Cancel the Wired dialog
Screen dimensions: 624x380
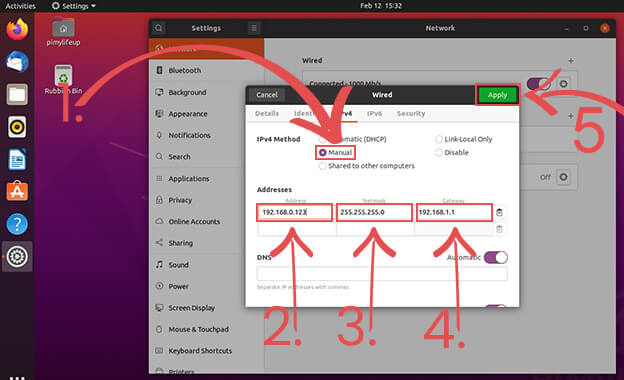(267, 95)
